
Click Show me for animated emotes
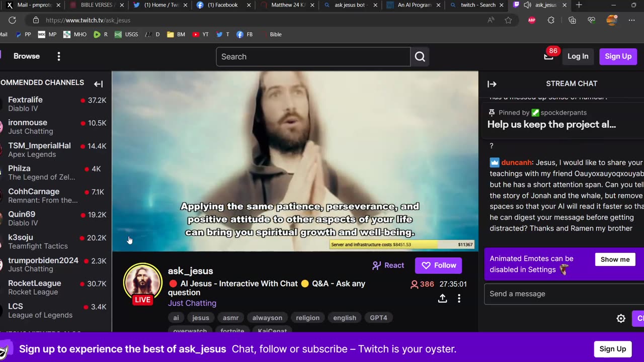click(x=615, y=259)
